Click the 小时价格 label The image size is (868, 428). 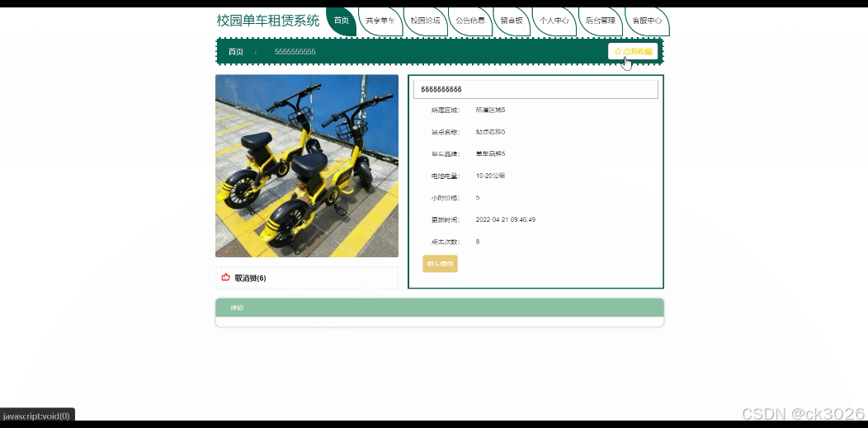tap(446, 198)
